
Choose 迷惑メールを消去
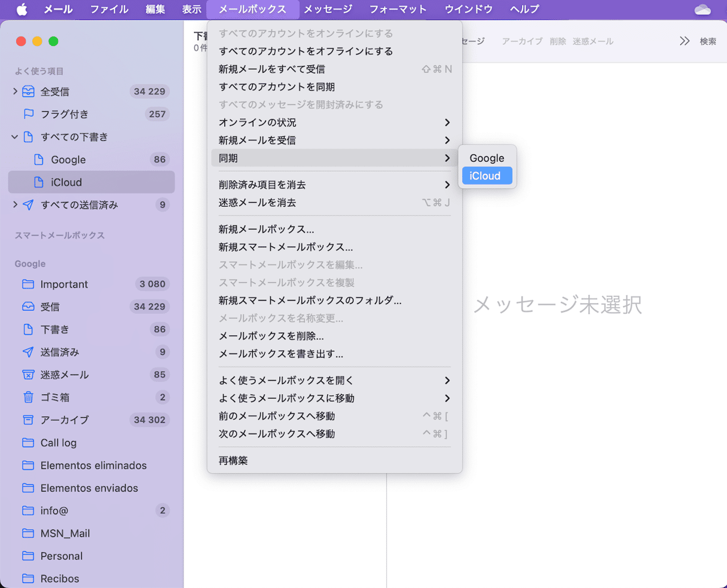tap(335, 203)
